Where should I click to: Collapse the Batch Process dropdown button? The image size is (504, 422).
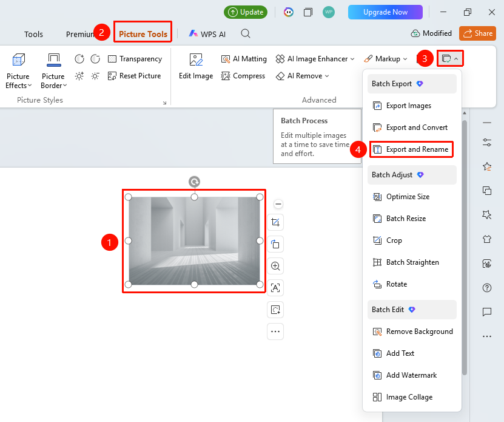click(x=450, y=58)
